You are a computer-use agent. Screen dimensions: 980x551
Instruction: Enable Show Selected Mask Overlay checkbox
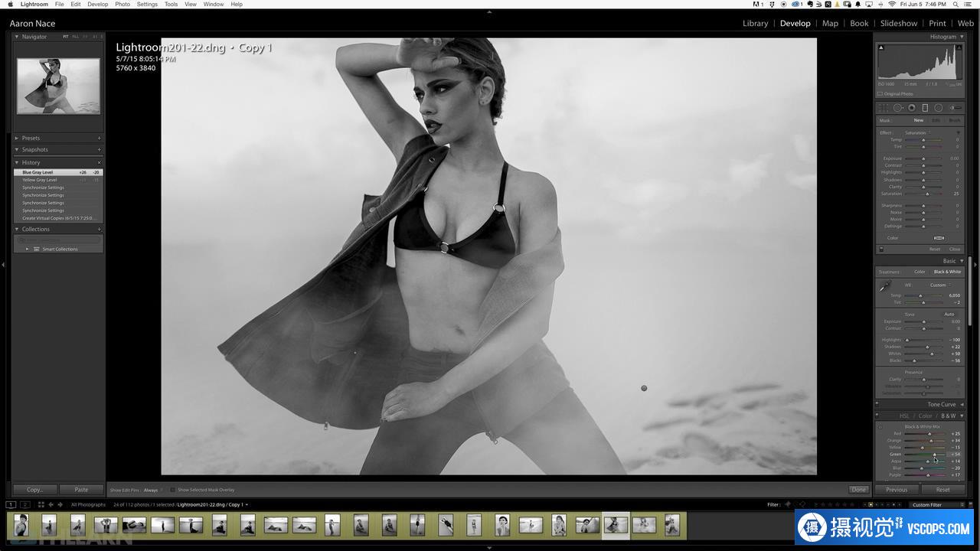pyautogui.click(x=173, y=490)
